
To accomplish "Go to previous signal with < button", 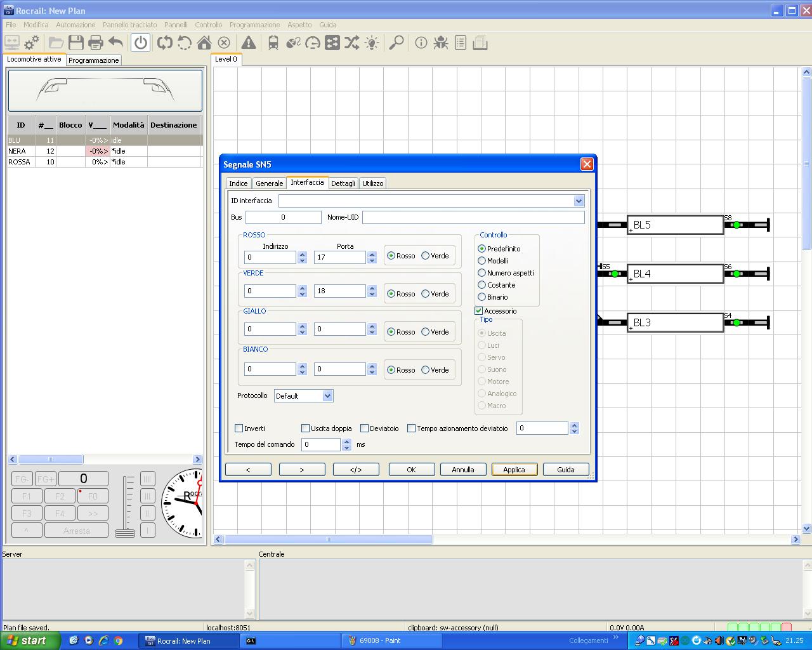I will [248, 470].
